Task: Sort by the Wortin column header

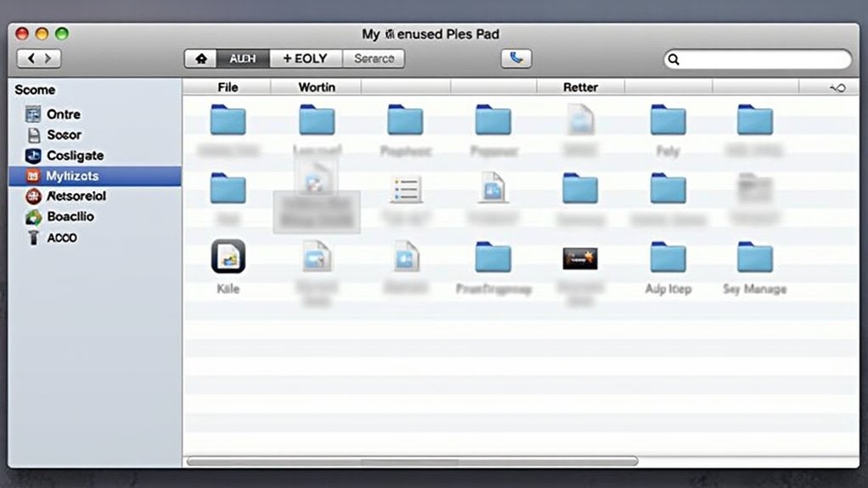Action: (x=316, y=87)
